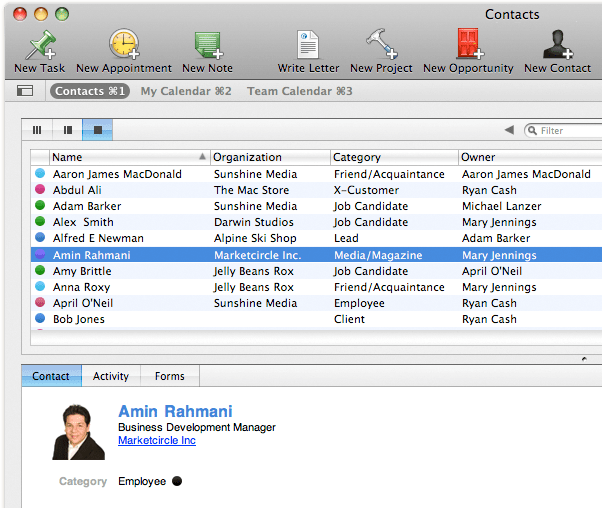Click the left arrow beside the filter
Image resolution: width=602 pixels, height=508 pixels.
(x=509, y=130)
